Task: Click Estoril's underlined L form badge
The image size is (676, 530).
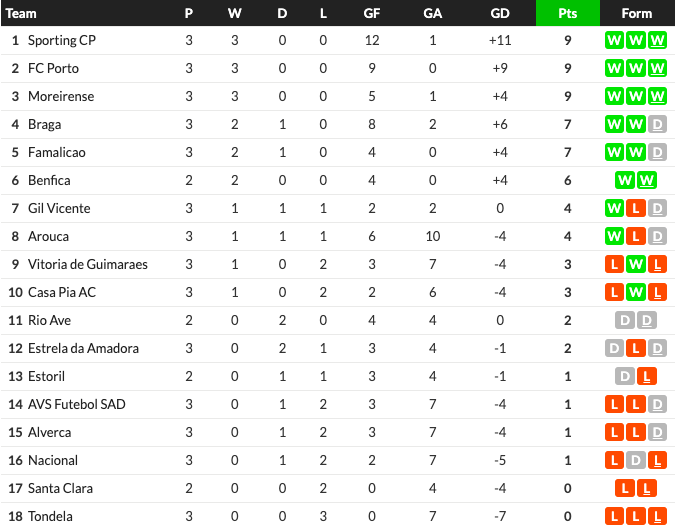Action: click(646, 377)
